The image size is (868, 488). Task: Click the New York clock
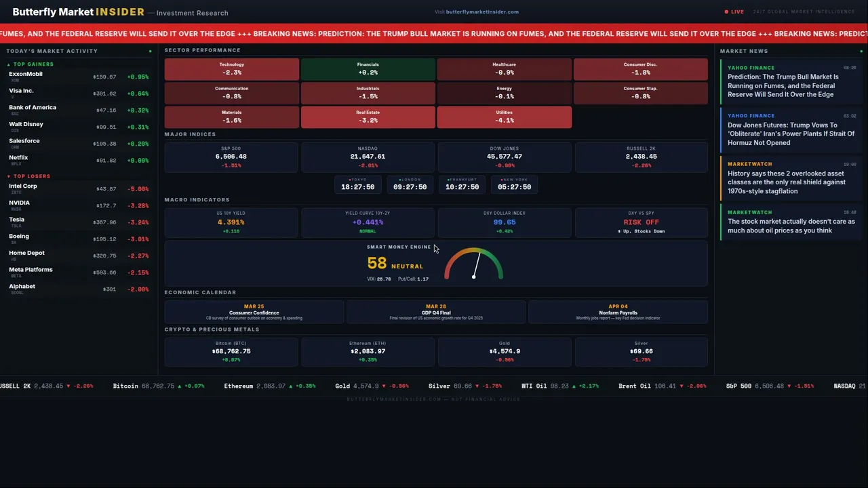tap(514, 185)
